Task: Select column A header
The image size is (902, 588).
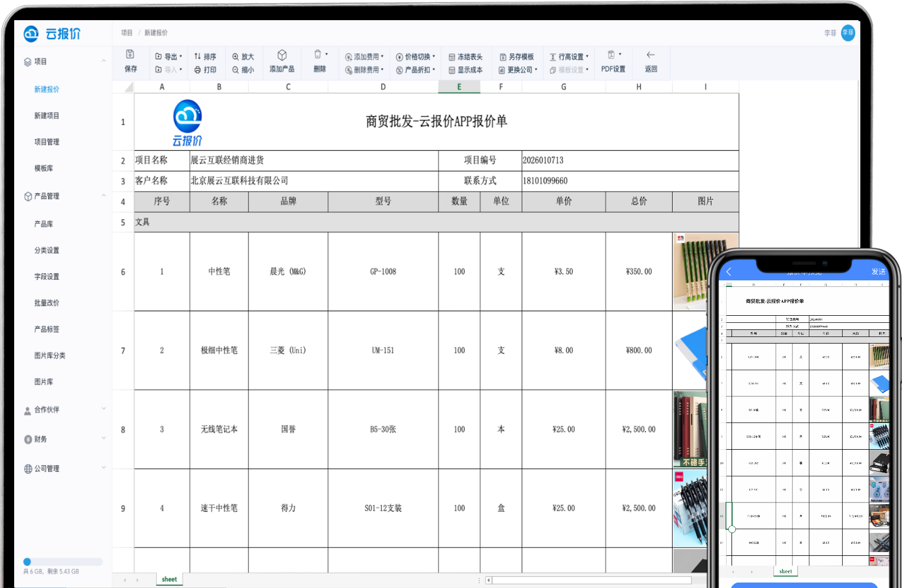Action: click(x=162, y=87)
